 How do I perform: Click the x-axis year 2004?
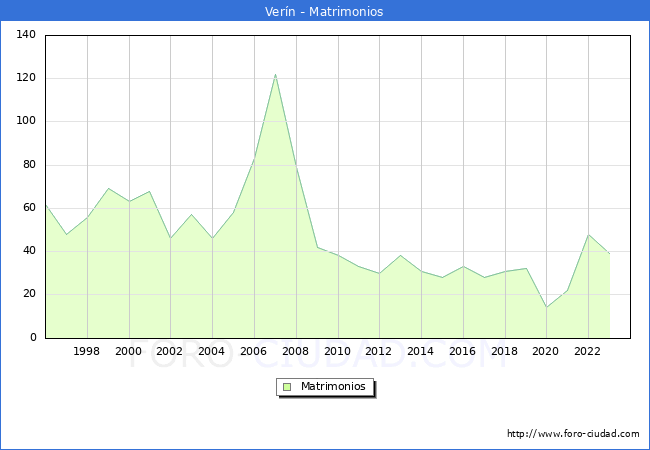[x=211, y=351]
